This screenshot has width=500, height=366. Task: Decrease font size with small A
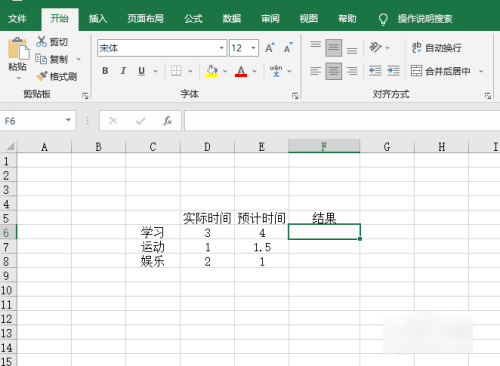coord(288,48)
